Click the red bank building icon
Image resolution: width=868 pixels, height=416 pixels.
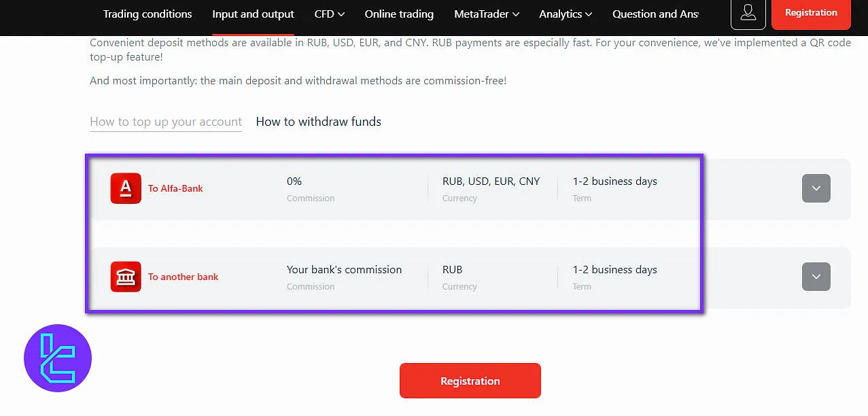126,277
